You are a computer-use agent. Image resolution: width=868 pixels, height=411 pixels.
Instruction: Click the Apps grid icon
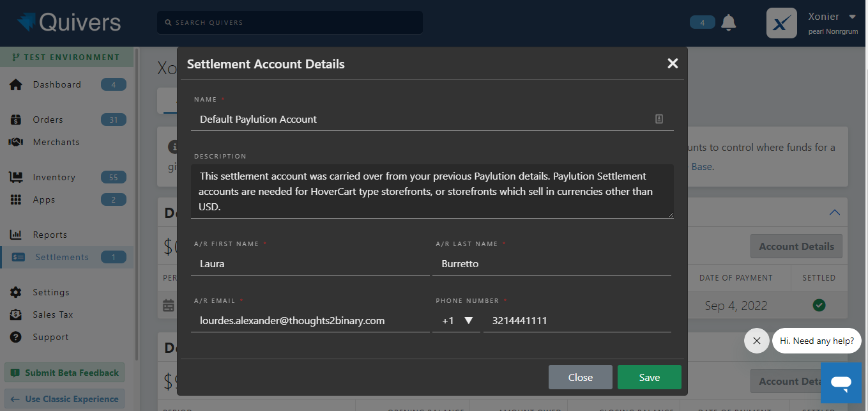(x=16, y=199)
